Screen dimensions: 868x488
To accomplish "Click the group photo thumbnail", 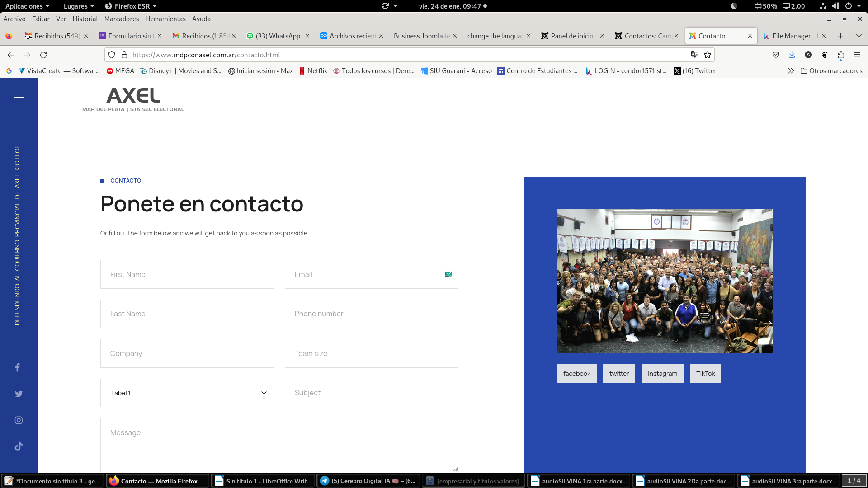I will click(x=665, y=281).
